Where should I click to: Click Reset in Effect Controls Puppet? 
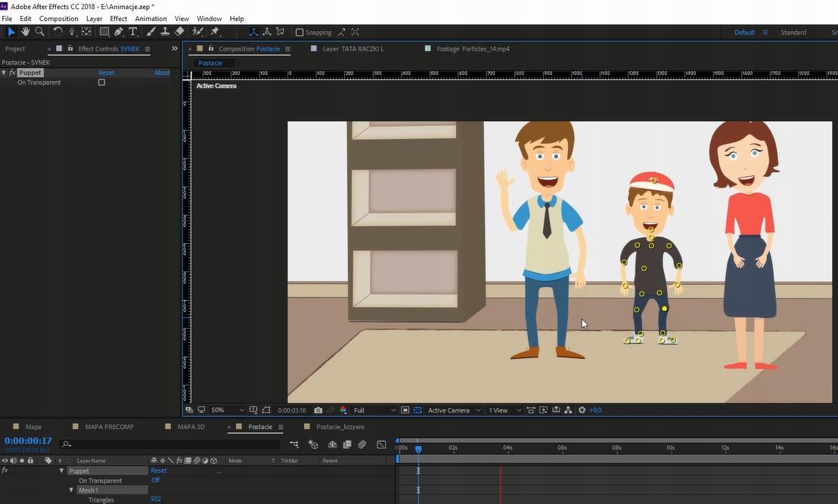pos(107,73)
